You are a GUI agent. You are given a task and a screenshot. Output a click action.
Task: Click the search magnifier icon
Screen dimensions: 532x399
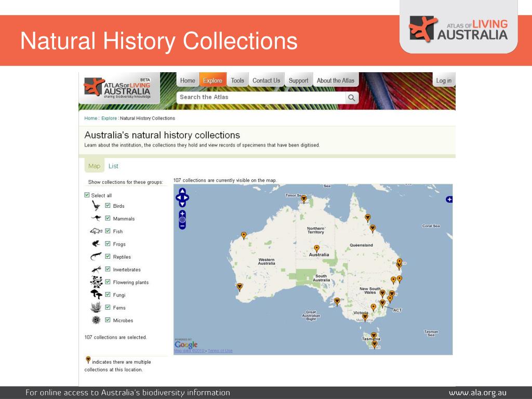tap(352, 98)
